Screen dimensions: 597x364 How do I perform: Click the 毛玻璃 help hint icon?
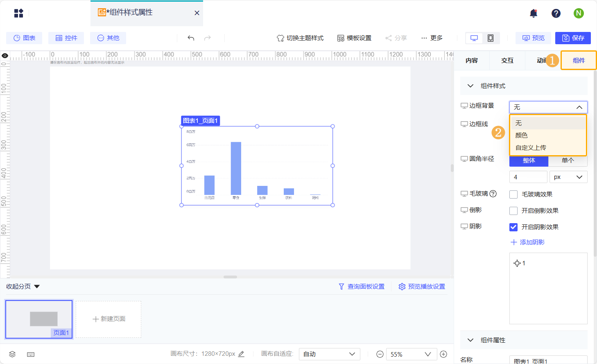click(493, 194)
